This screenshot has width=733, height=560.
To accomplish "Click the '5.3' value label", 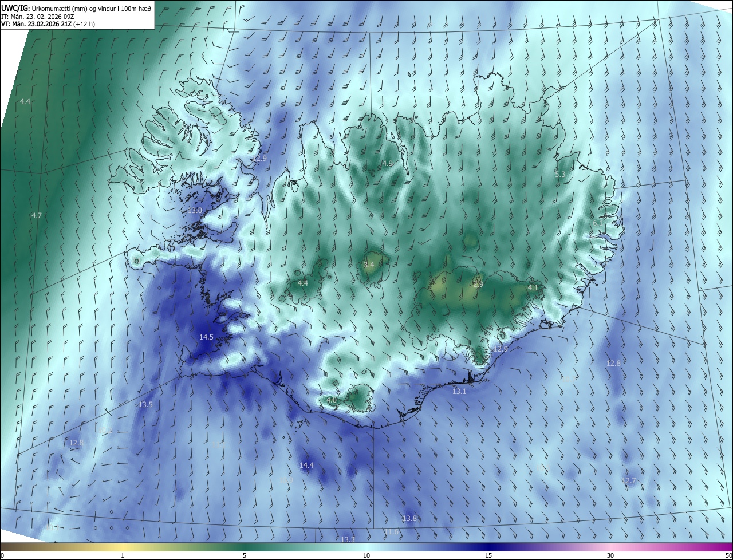I will point(560,174).
